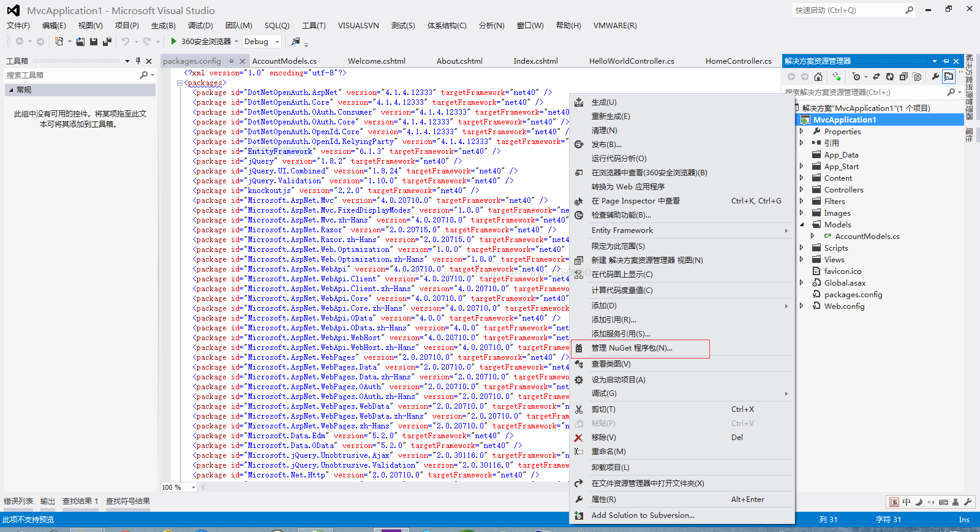Switch to AccountModels.cs editor tab
980x532 pixels.
click(x=284, y=61)
